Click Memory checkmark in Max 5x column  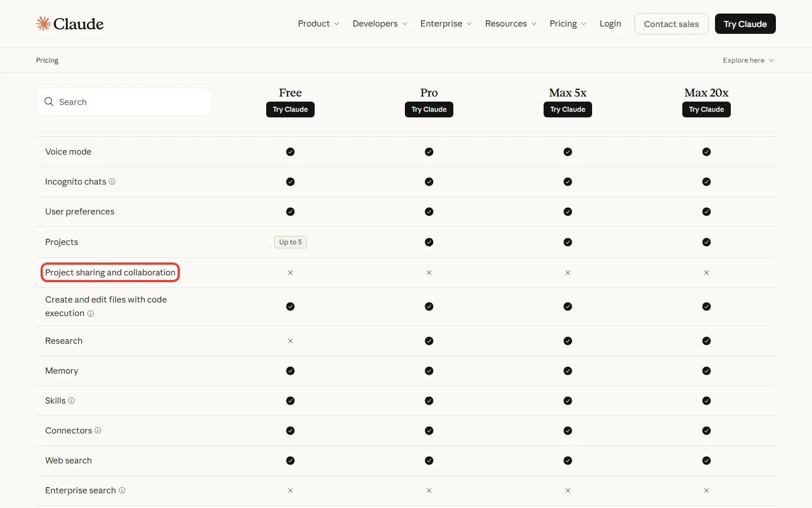pyautogui.click(x=568, y=371)
